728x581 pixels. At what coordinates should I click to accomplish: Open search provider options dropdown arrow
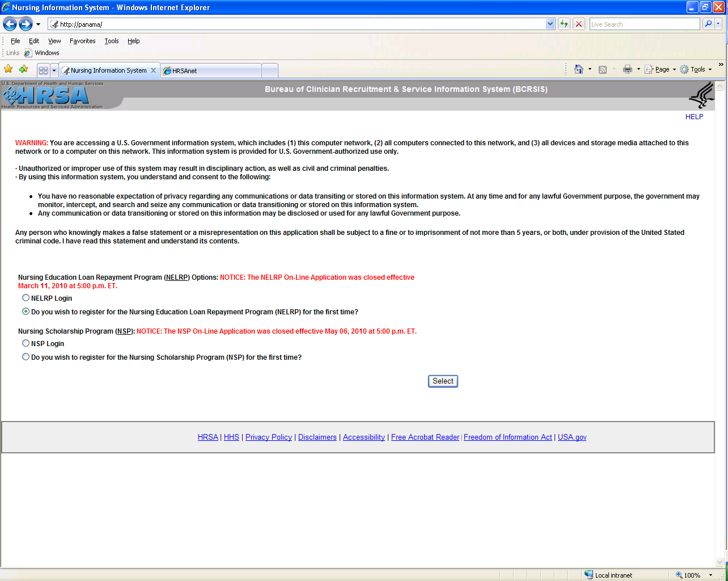(718, 24)
